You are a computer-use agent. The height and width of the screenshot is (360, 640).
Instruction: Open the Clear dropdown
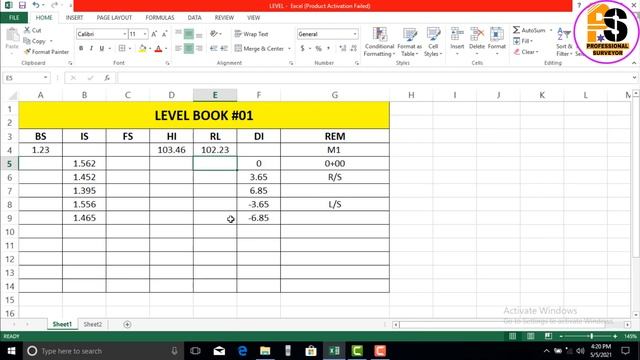tap(526, 52)
